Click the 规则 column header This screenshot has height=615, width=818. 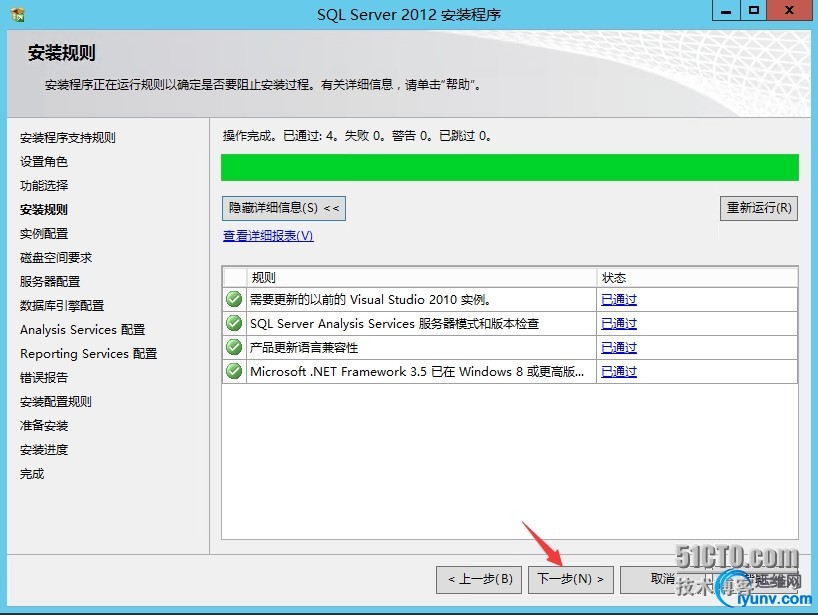tap(422, 278)
